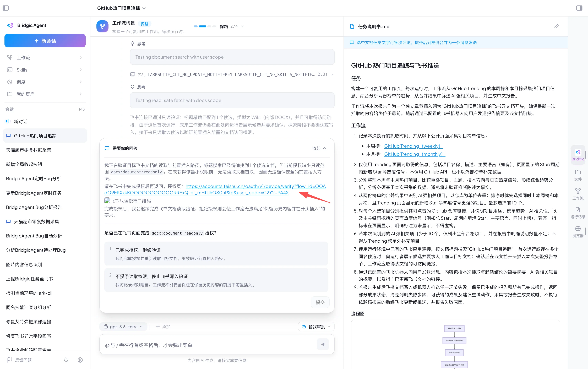The image size is (588, 369).
Task: Open 探路 2/4 step dropdown
Action: pos(232,26)
